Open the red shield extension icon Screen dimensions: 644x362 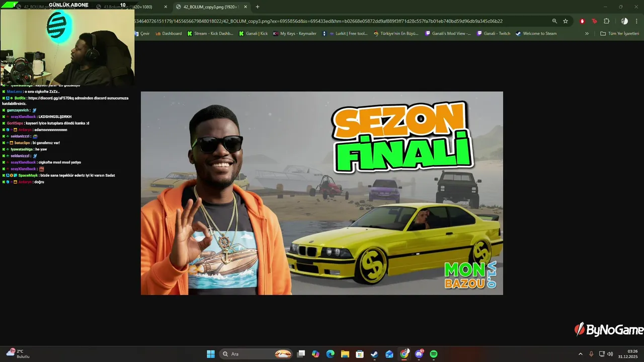(582, 21)
